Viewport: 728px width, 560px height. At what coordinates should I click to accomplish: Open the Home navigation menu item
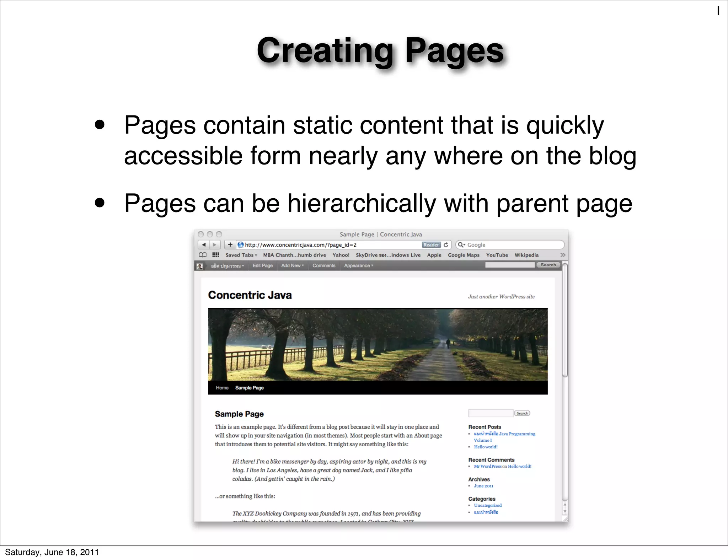(222, 388)
